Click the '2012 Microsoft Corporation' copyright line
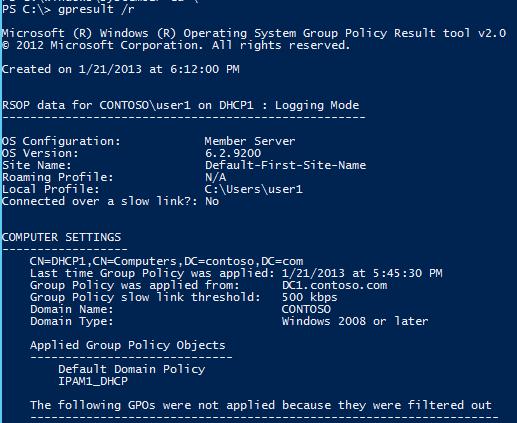 [176, 45]
